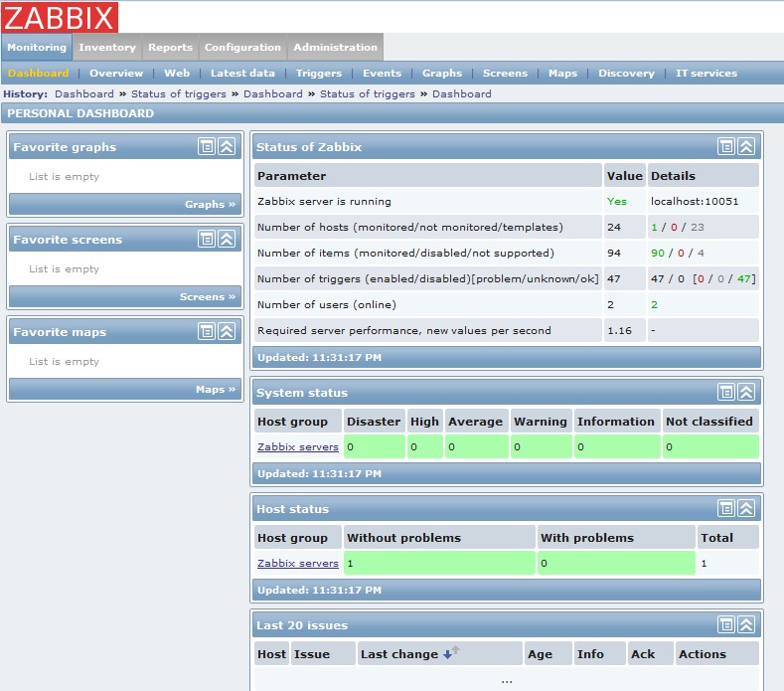Open the Favorite graphs widget menu icon

click(x=206, y=146)
